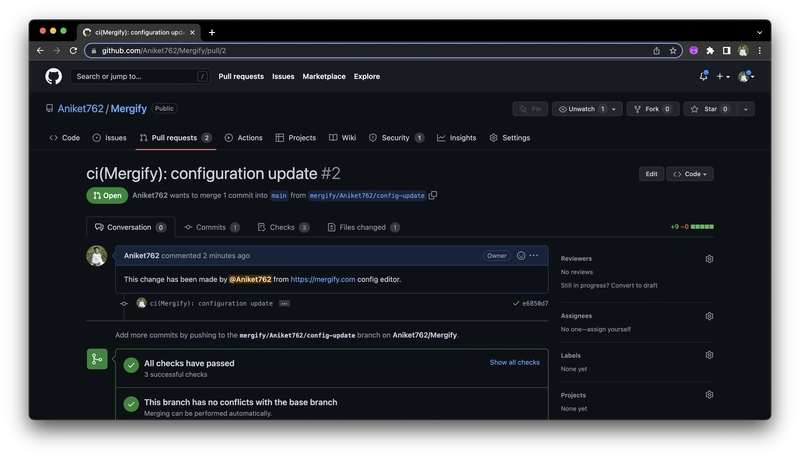Copy the branch name with the copy icon
800x458 pixels.
click(433, 195)
